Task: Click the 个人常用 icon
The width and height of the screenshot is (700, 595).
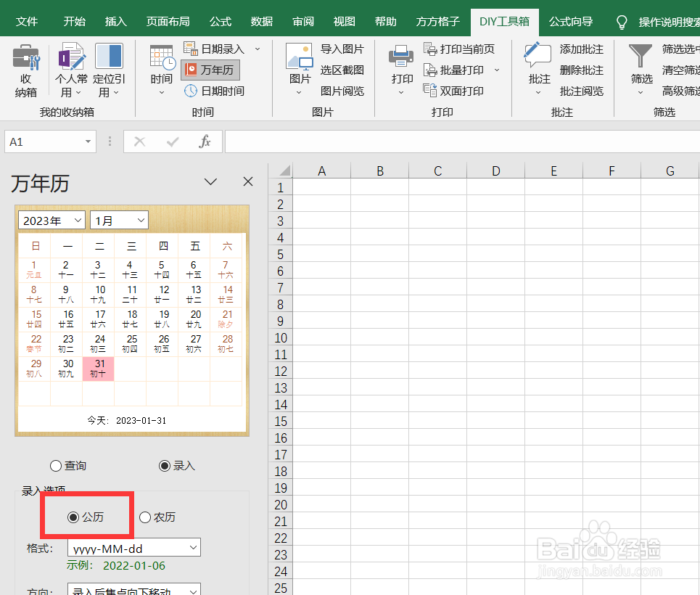Action: pyautogui.click(x=71, y=57)
